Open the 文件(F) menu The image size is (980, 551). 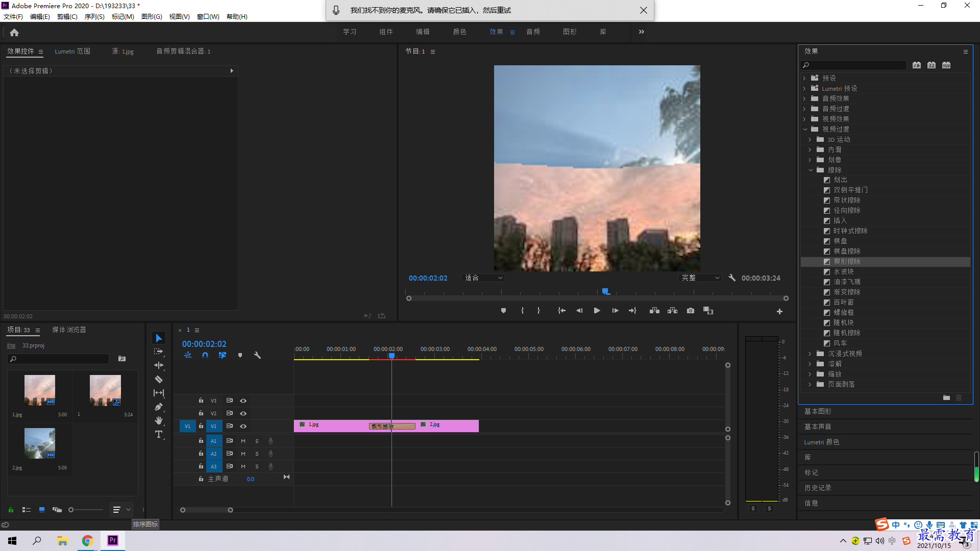click(x=13, y=17)
